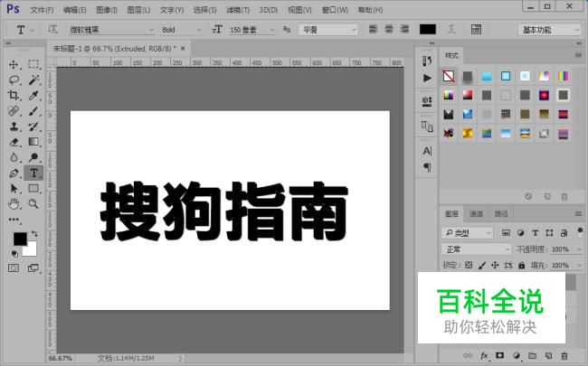The height and width of the screenshot is (366, 588).
Task: Open the edit toolbar ellipsis menu
Action: coord(14,220)
